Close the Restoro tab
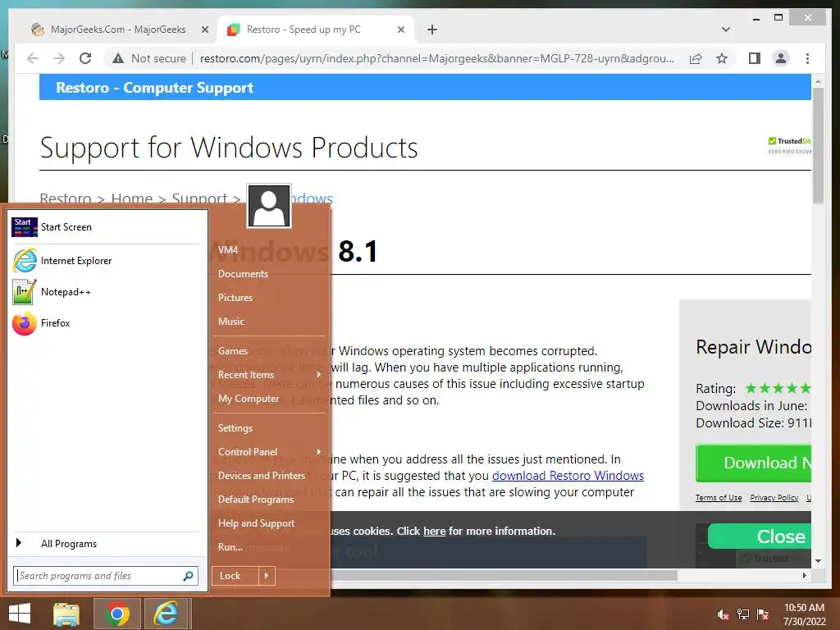 pyautogui.click(x=400, y=30)
